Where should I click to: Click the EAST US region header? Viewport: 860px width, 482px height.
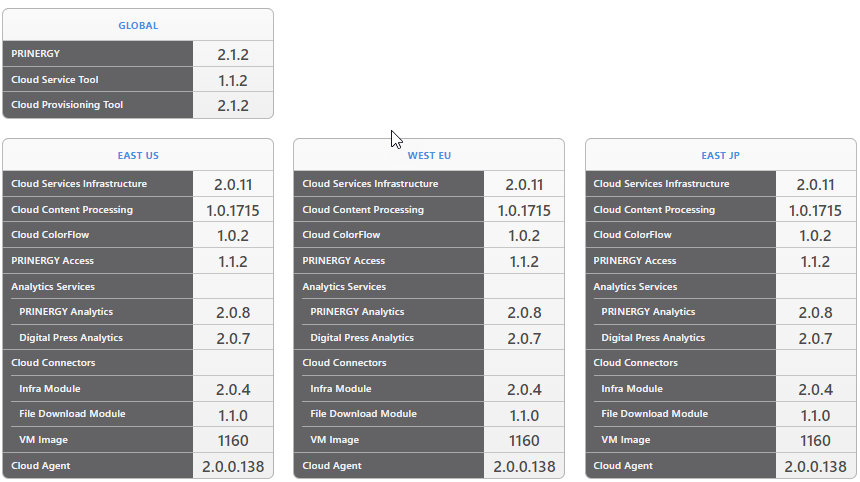click(x=138, y=155)
